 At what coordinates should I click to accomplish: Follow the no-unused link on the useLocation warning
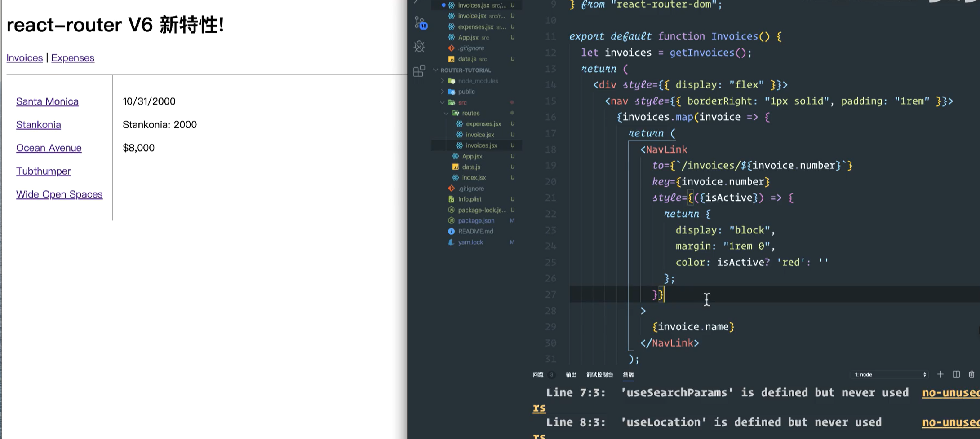coord(951,422)
